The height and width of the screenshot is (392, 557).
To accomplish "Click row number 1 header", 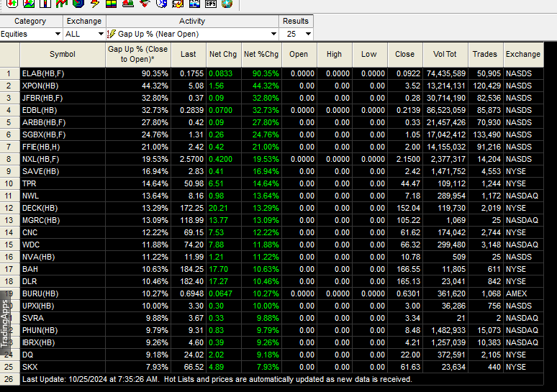I will point(9,73).
